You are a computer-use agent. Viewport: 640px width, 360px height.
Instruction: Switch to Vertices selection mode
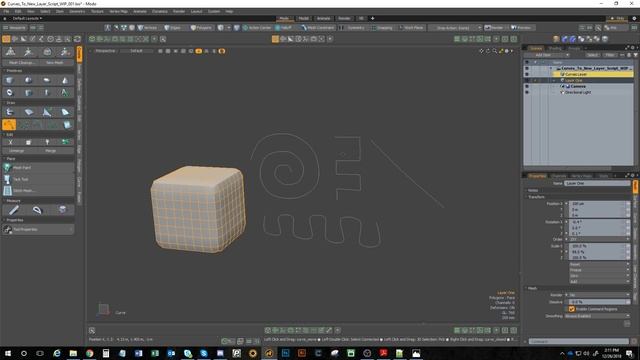click(147, 28)
